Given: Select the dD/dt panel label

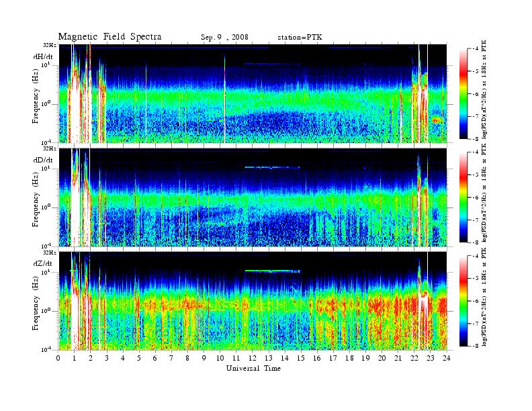Looking at the screenshot, I should (43, 160).
